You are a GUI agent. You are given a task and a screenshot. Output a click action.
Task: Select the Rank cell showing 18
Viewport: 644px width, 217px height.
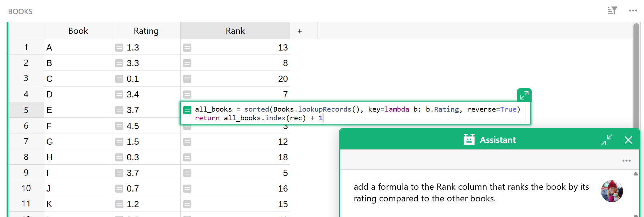(x=235, y=157)
